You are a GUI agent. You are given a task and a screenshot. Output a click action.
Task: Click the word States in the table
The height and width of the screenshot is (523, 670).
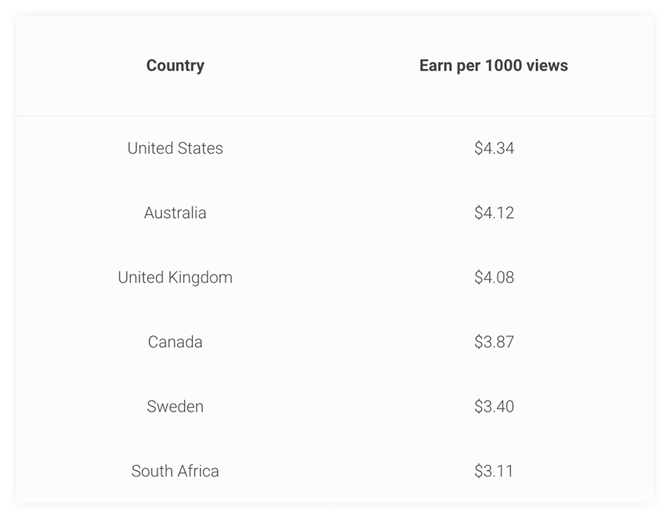(199, 148)
